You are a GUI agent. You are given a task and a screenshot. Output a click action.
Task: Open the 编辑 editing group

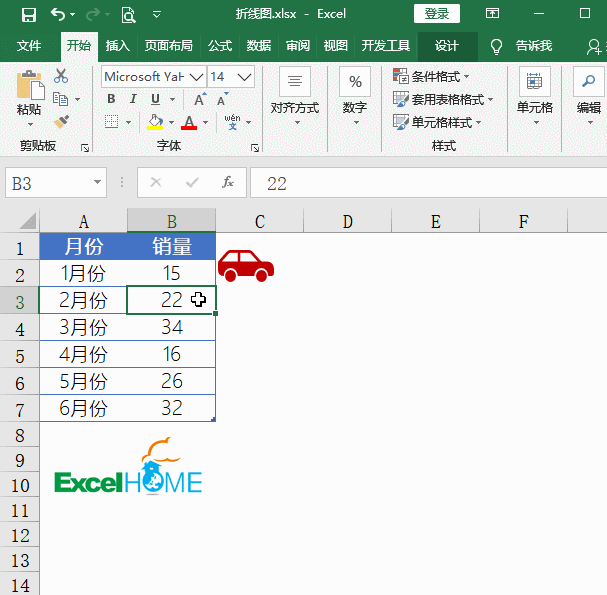[589, 97]
